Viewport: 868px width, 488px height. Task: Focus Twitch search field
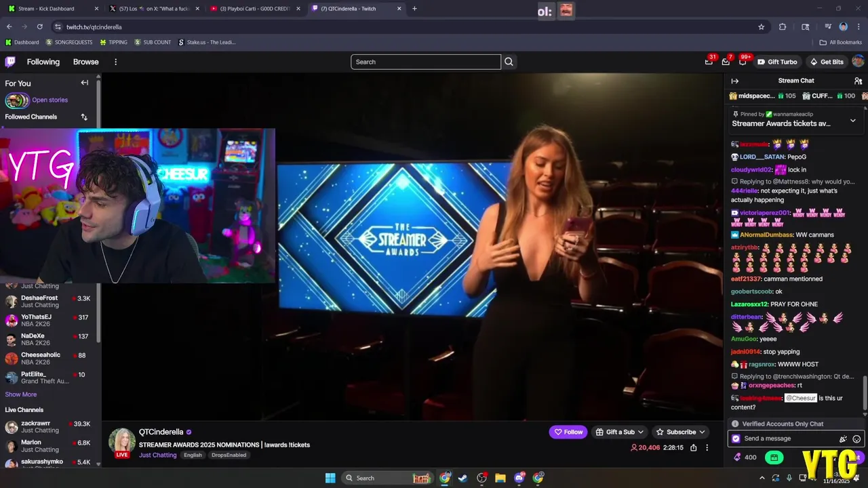click(426, 62)
